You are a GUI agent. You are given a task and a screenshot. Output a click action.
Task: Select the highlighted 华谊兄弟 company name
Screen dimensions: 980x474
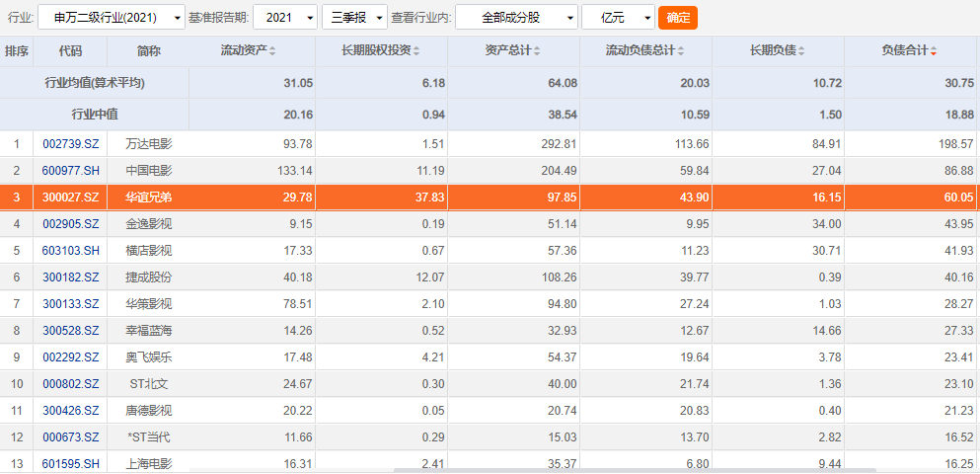[x=149, y=197]
